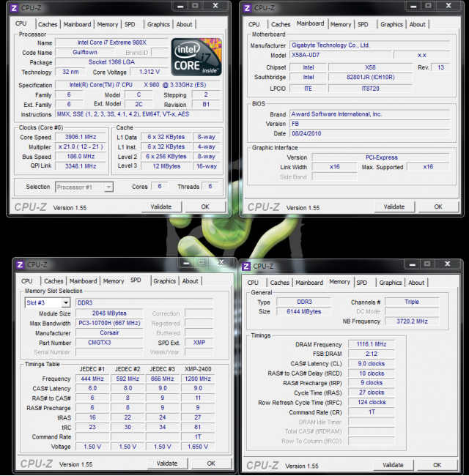This screenshot has width=469, height=476.
Task: Click the NB Frequency value 3720.2 MHz
Action: [x=412, y=321]
